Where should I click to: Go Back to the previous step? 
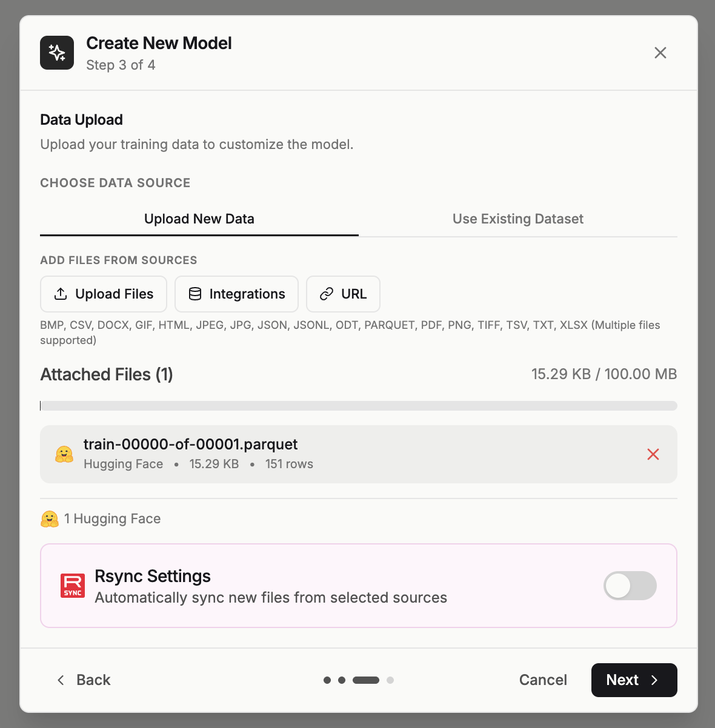click(x=84, y=680)
